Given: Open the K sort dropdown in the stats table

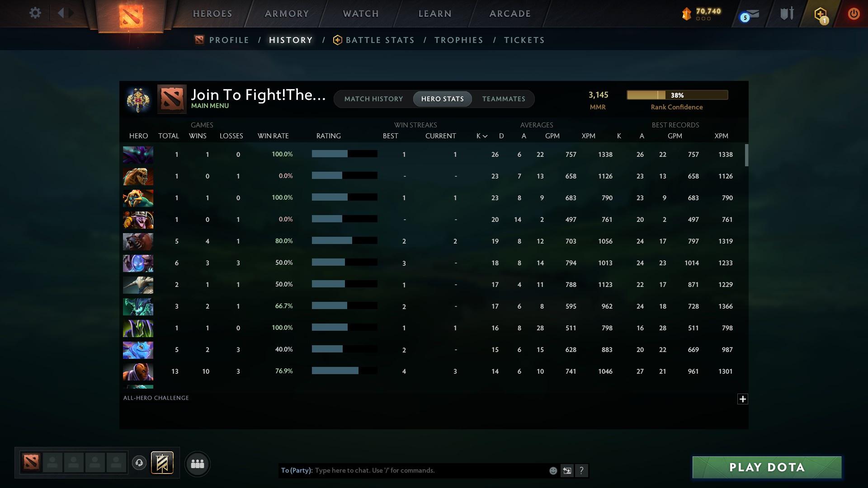Looking at the screenshot, I should (x=481, y=136).
